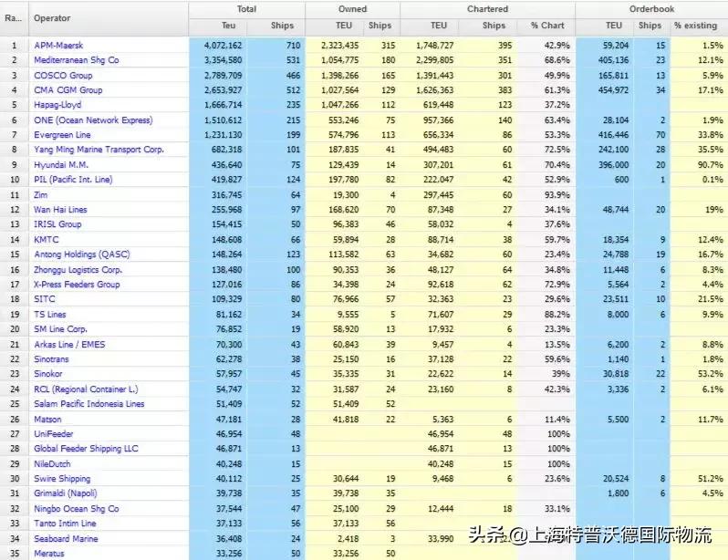This screenshot has height=560, width=728.
Task: Select the Orderbook group header
Action: [652, 9]
